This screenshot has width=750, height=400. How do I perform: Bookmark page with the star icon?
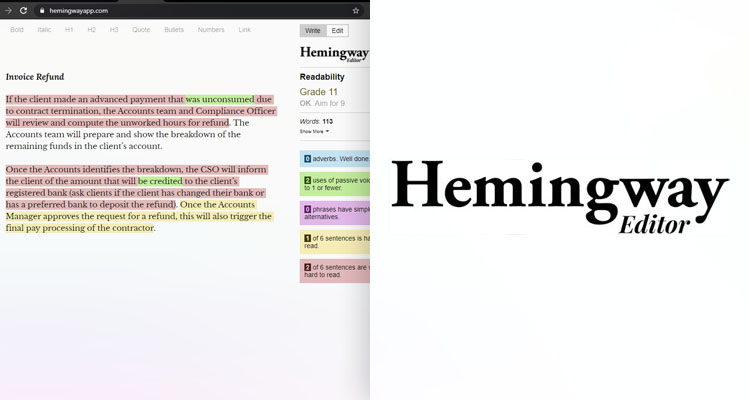(x=356, y=11)
